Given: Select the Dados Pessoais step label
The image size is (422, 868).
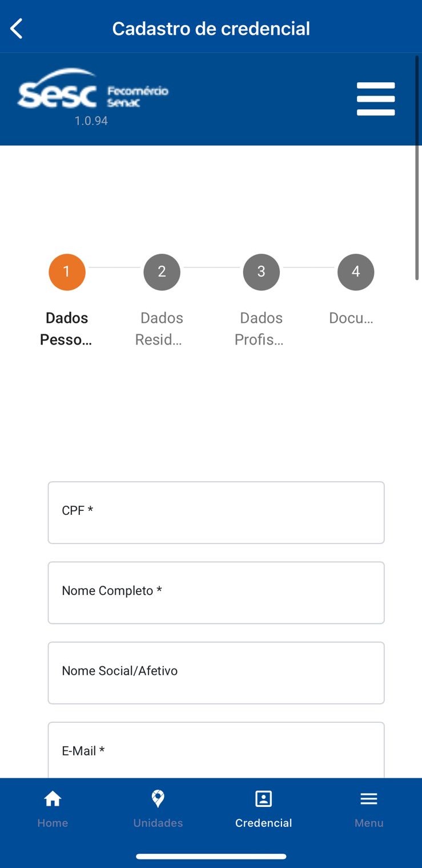Looking at the screenshot, I should [66, 329].
